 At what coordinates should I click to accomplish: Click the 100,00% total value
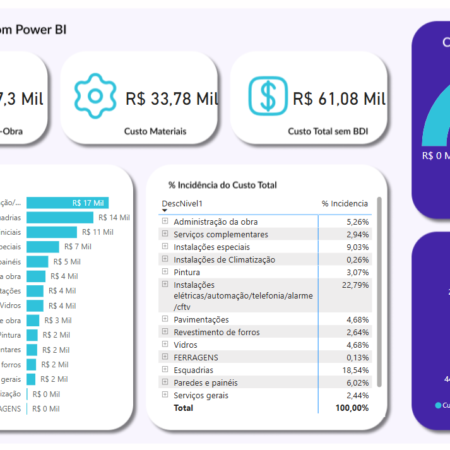(x=352, y=408)
